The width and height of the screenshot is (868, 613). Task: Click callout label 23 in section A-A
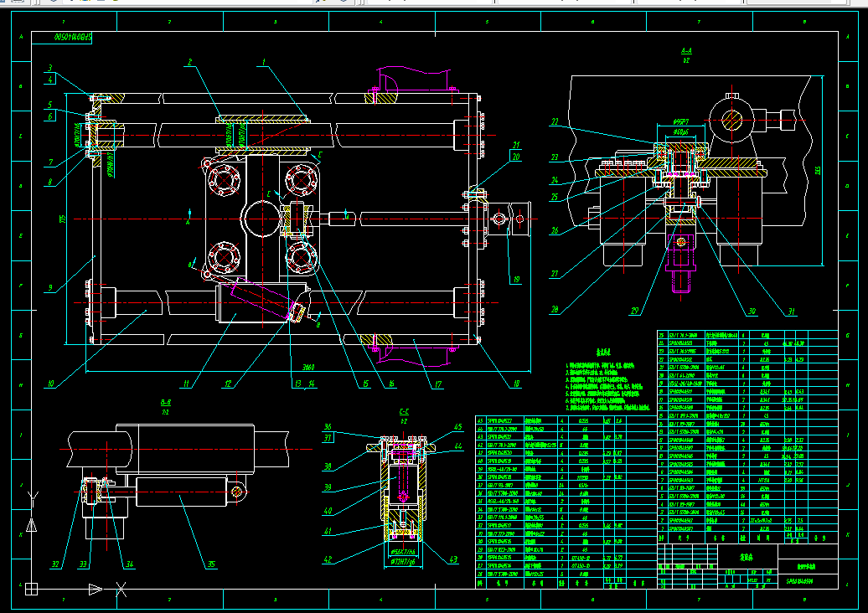pyautogui.click(x=555, y=157)
